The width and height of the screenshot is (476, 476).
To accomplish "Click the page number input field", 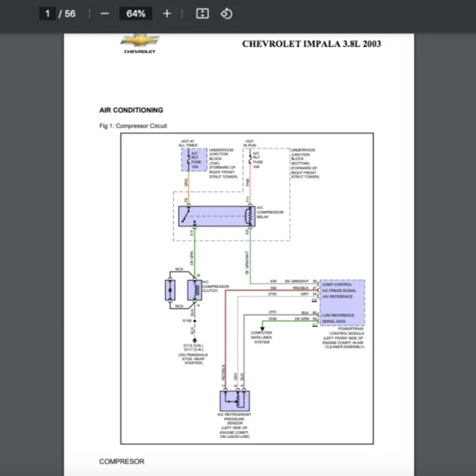I will click(x=48, y=13).
